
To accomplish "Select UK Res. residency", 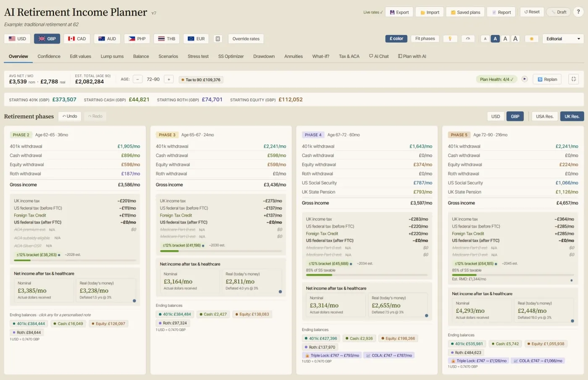I will tap(572, 116).
